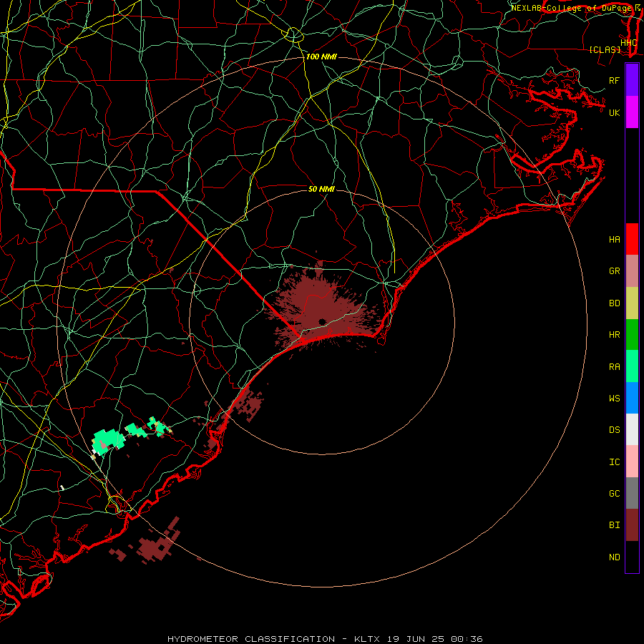Click the 50 NMI range ring label
644x644 pixels.
coord(321,189)
